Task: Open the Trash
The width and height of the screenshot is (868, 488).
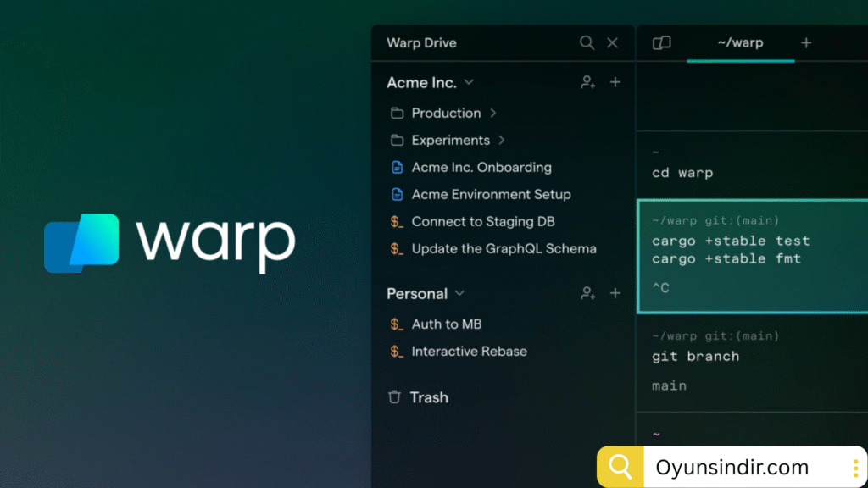Action: (419, 397)
